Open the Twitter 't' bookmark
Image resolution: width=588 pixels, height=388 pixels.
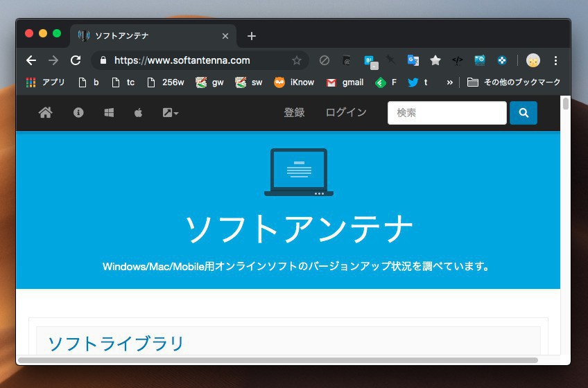(x=417, y=82)
